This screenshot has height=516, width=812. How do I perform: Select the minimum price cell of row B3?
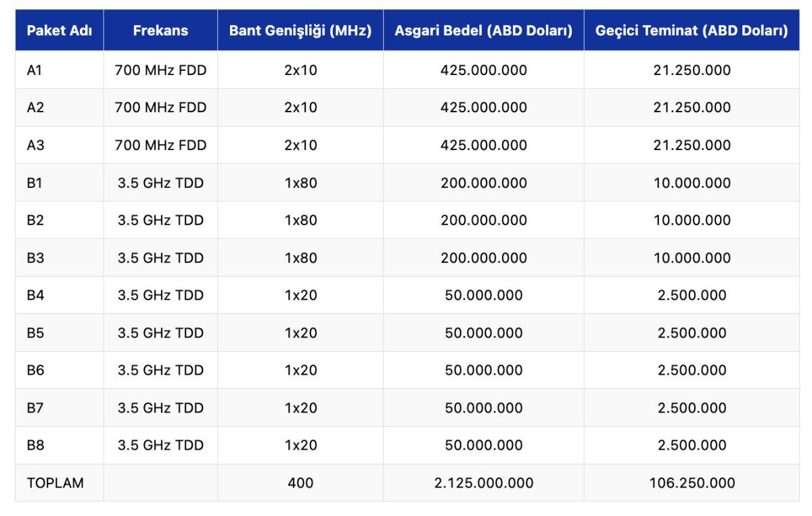[483, 258]
